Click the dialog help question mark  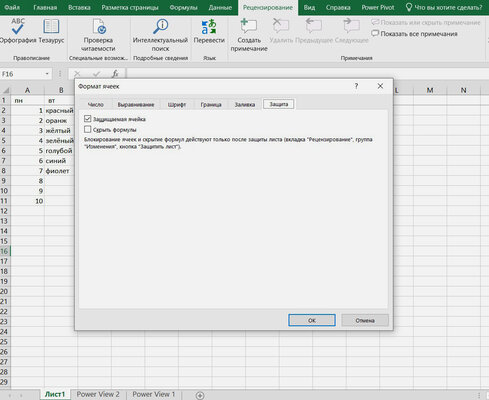coord(356,86)
